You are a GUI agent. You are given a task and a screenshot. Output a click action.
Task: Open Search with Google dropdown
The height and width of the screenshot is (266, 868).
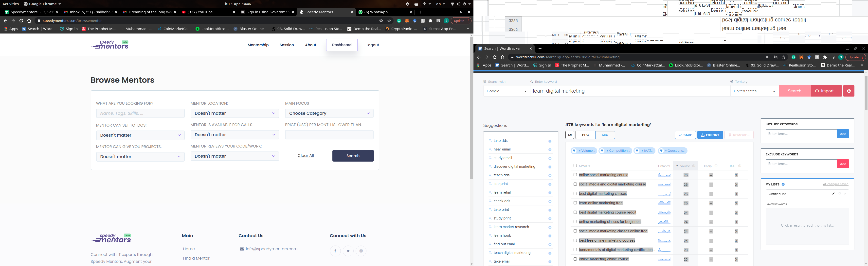tap(506, 91)
